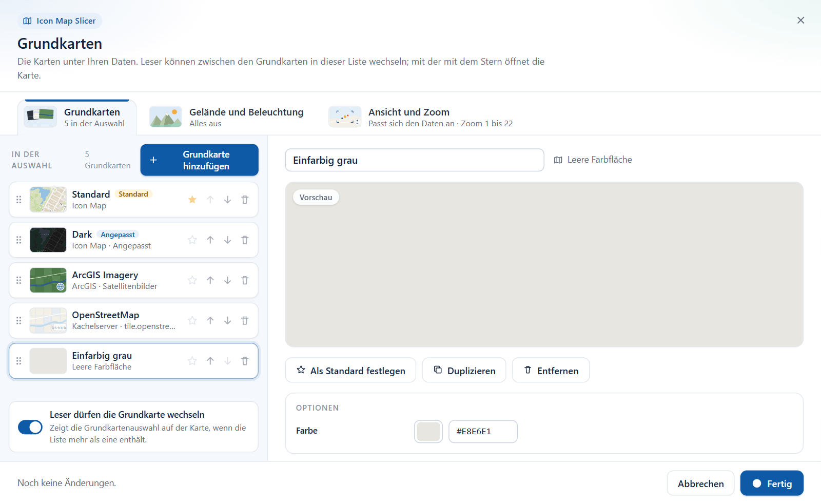821x504 pixels.
Task: Cancel with the Abbrechen button
Action: tap(700, 483)
